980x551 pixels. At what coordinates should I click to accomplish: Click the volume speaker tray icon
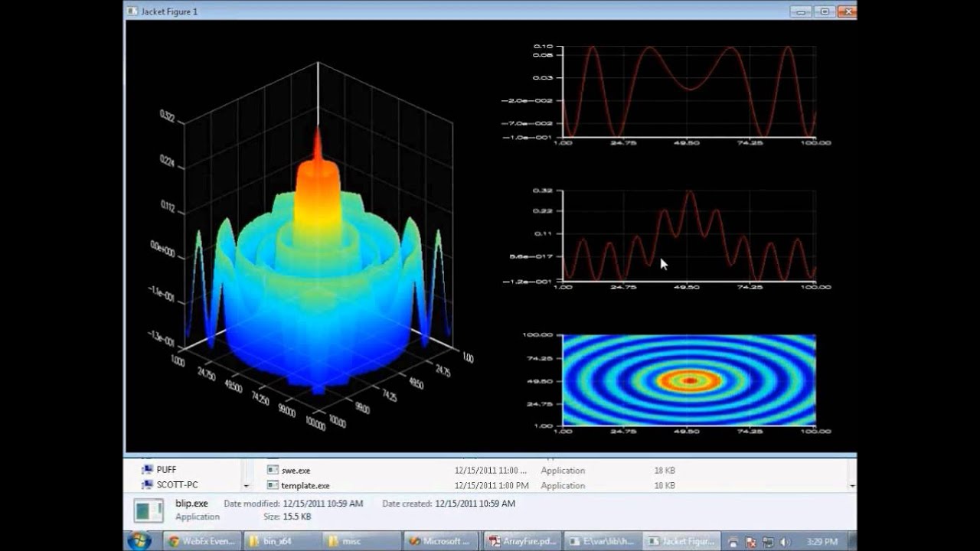786,542
